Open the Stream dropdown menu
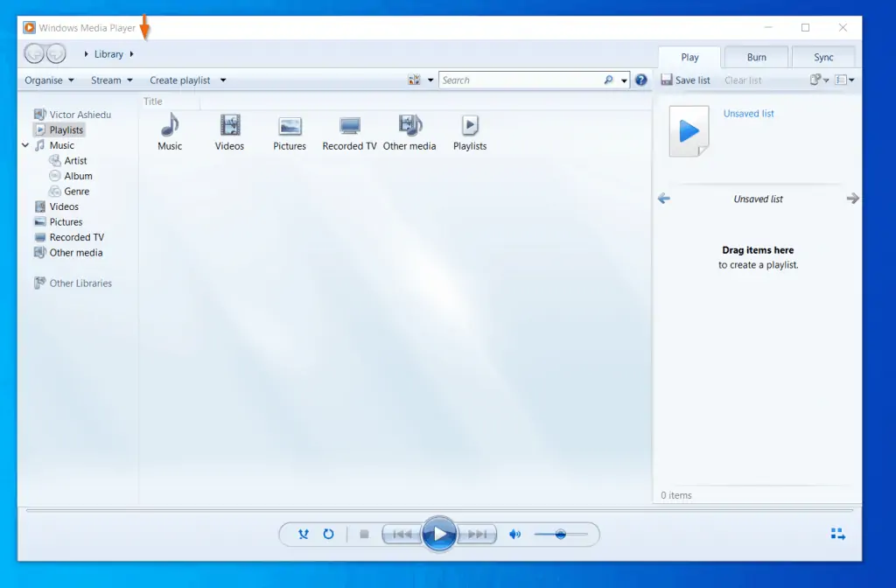This screenshot has width=896, height=588. [x=110, y=80]
